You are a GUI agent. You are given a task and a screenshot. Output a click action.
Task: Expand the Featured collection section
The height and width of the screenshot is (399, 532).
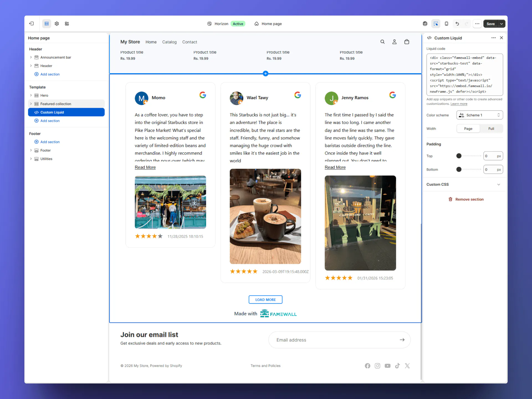31,104
